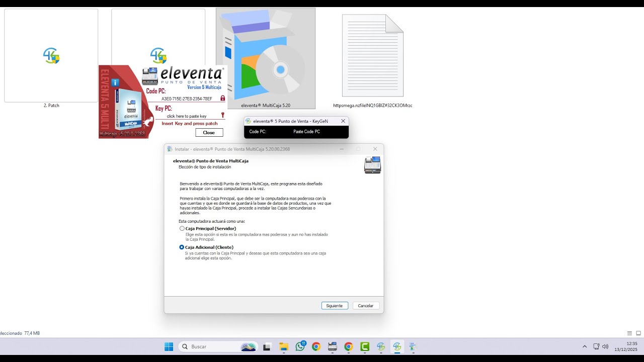Image resolution: width=644 pixels, height=362 pixels.
Task: Click the red padlock icon beside Code PC
Action: point(223,98)
